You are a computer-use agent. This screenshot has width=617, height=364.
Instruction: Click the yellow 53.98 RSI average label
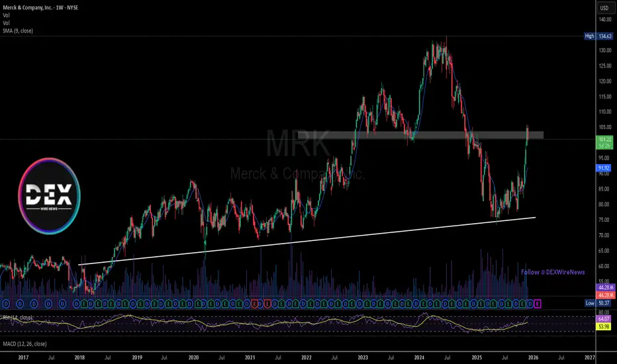pos(604,327)
